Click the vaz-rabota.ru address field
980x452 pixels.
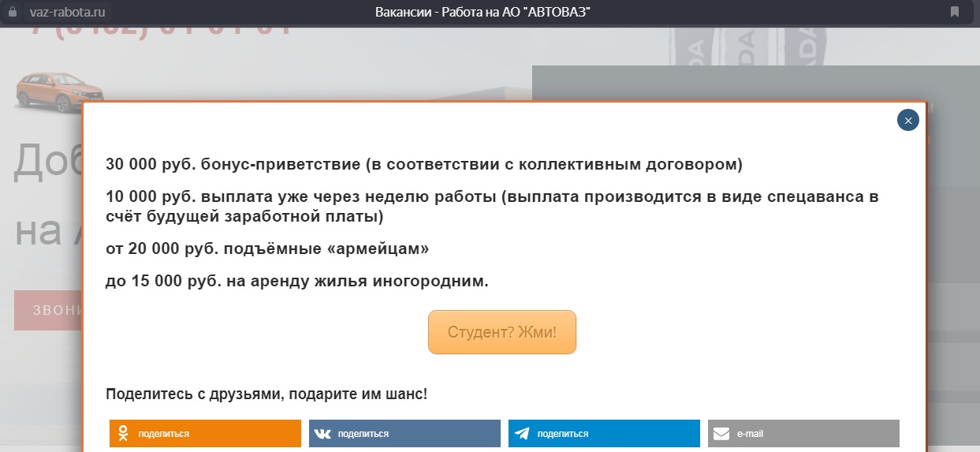click(x=67, y=12)
